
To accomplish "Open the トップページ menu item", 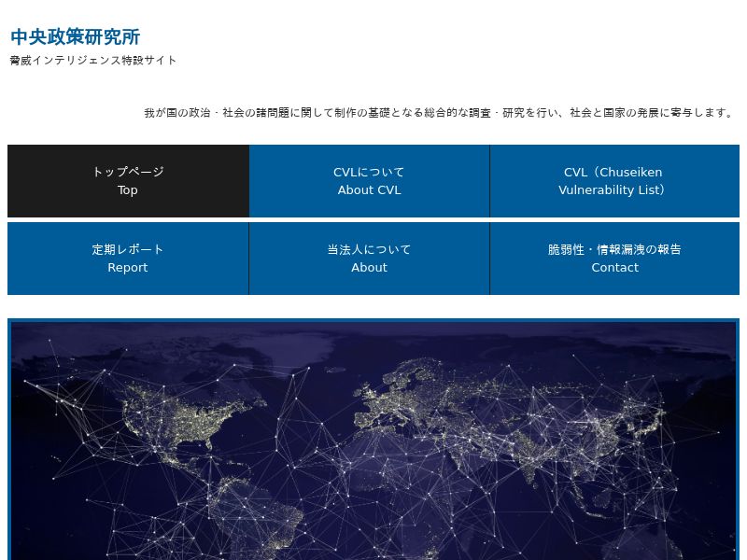I will pos(128,172).
